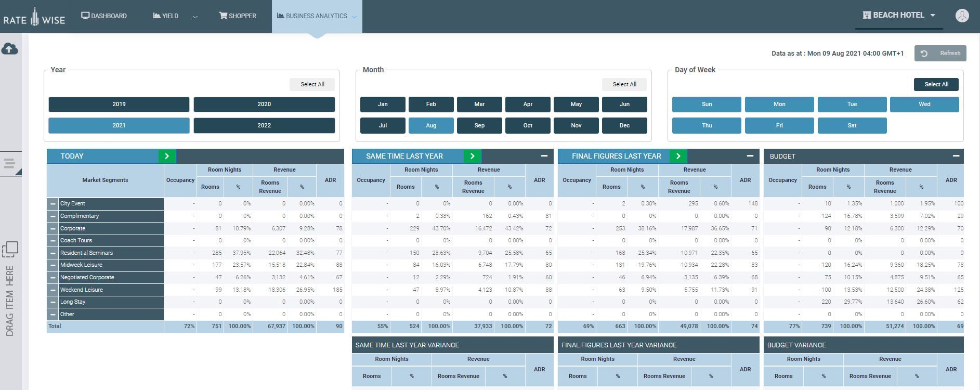
Task: Click green arrow on Final Figures Last Year
Action: pyautogui.click(x=678, y=156)
